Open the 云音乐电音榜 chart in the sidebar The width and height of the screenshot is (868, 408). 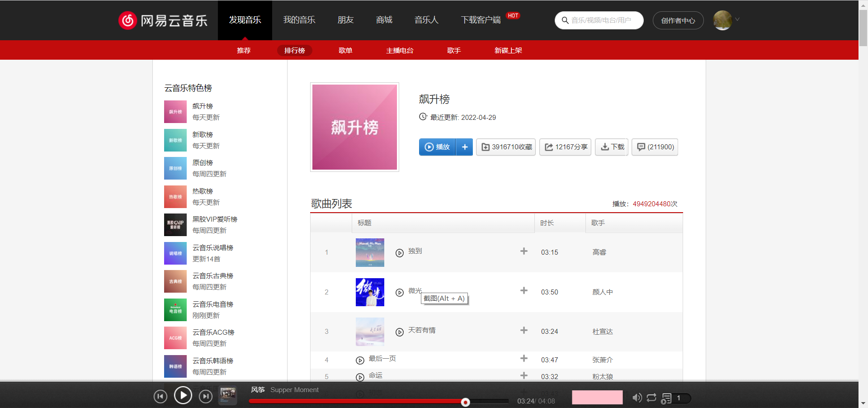(x=213, y=304)
